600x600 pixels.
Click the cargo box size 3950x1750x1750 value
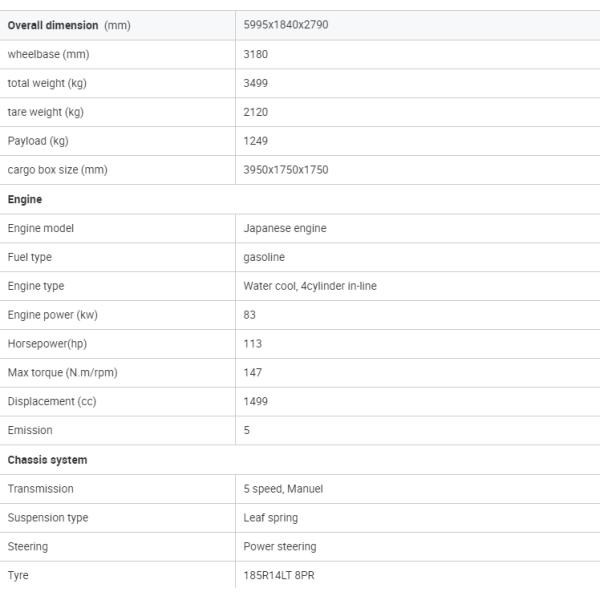pyautogui.click(x=286, y=170)
